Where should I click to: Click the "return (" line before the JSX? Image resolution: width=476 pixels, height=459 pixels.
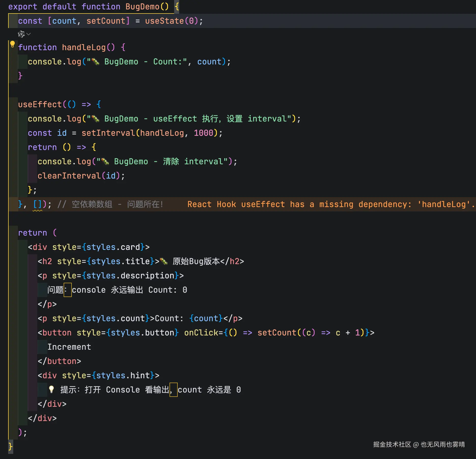pyautogui.click(x=37, y=233)
